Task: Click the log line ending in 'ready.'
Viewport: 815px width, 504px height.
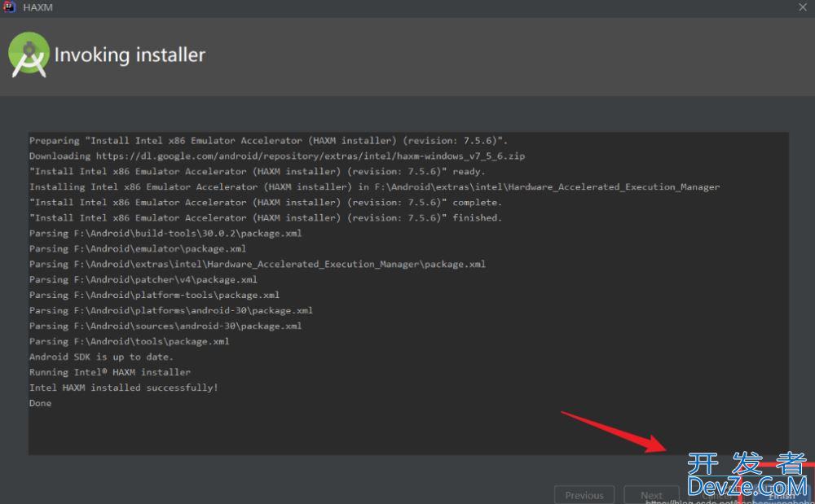Action: [x=257, y=171]
